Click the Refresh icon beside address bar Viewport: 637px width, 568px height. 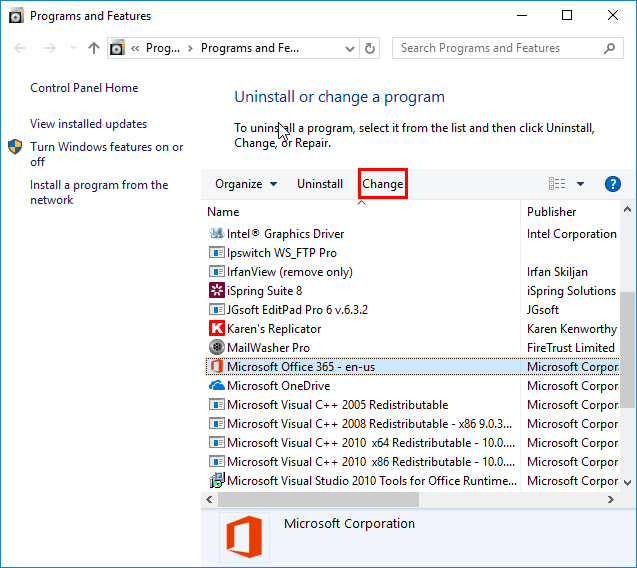point(371,48)
